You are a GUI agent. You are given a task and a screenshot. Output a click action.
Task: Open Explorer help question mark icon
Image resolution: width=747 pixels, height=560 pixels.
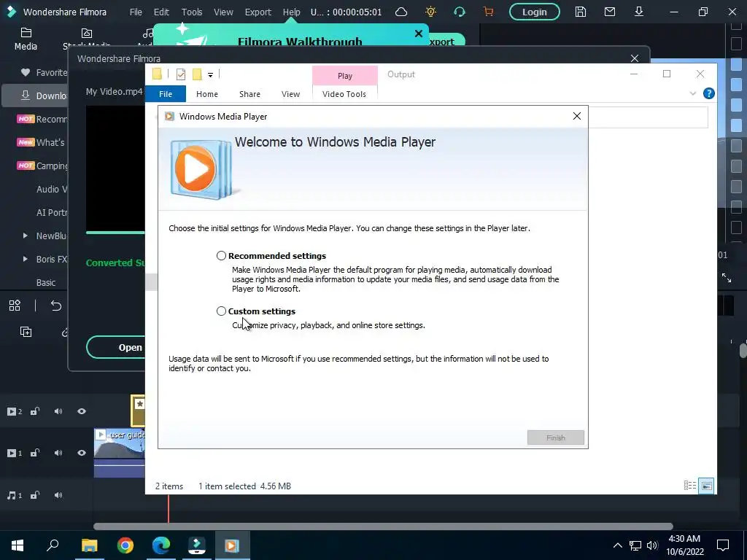point(708,93)
